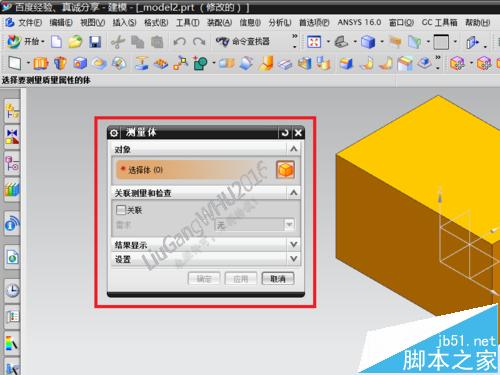Open the Part Navigator sidebar tab
500x375 pixels.
(x=12, y=163)
